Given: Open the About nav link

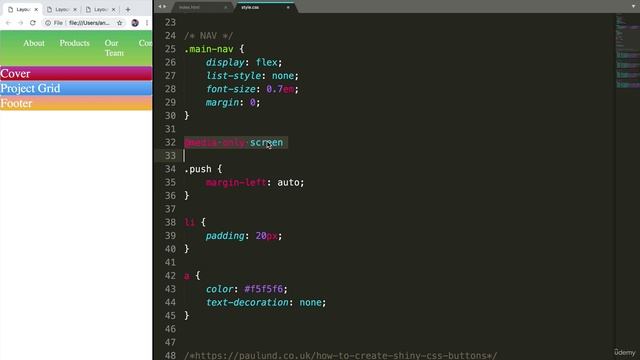Looking at the screenshot, I should [34, 43].
